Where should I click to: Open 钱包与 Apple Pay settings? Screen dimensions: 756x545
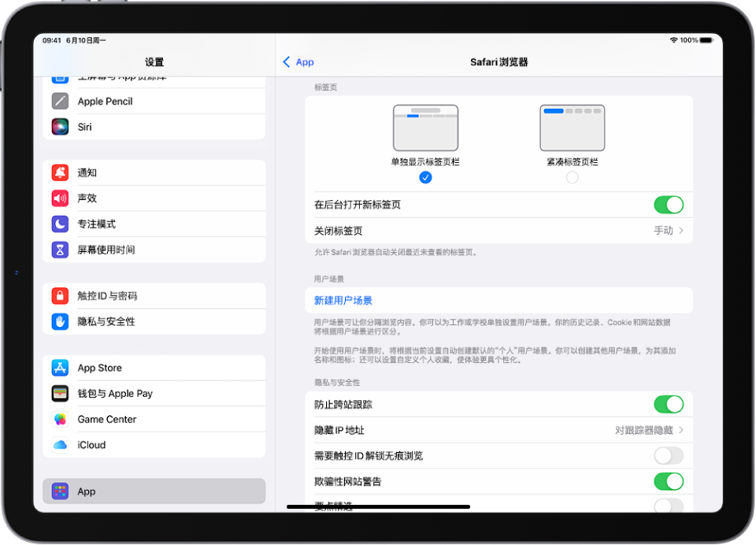[154, 394]
